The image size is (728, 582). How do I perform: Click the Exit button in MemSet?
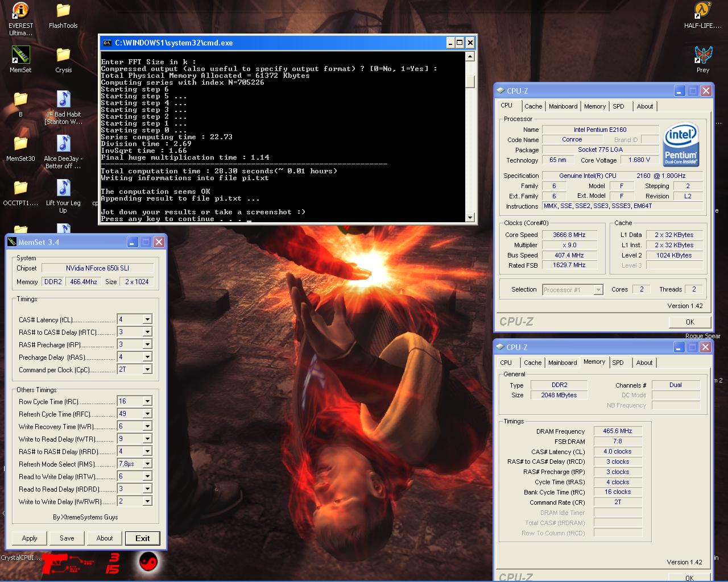[143, 538]
